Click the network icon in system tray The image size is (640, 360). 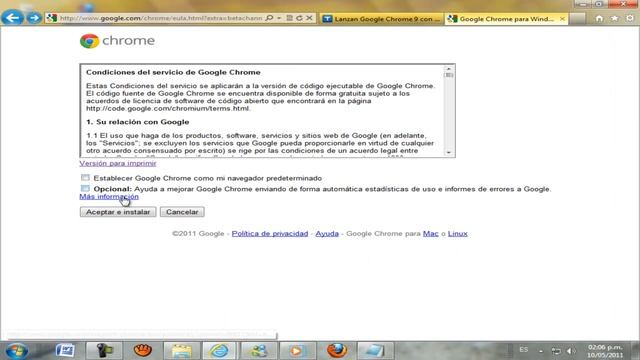coord(556,351)
